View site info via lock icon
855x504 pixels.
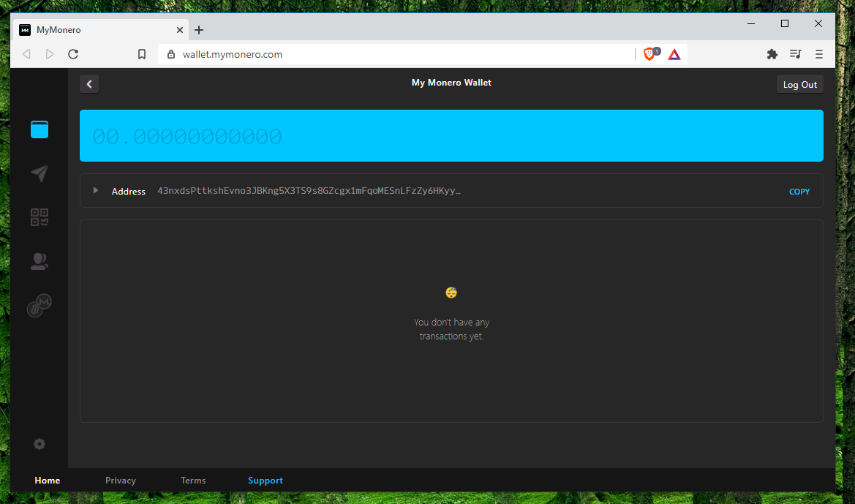[171, 54]
